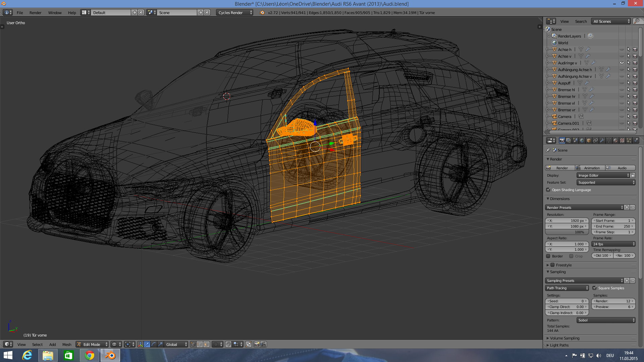Open the Object properties tab cube icon
Viewport: 644px width, 362px height.
[x=589, y=141]
